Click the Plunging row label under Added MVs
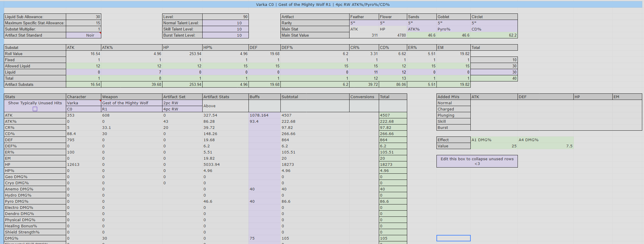The height and width of the screenshot is (244, 644). 454,115
